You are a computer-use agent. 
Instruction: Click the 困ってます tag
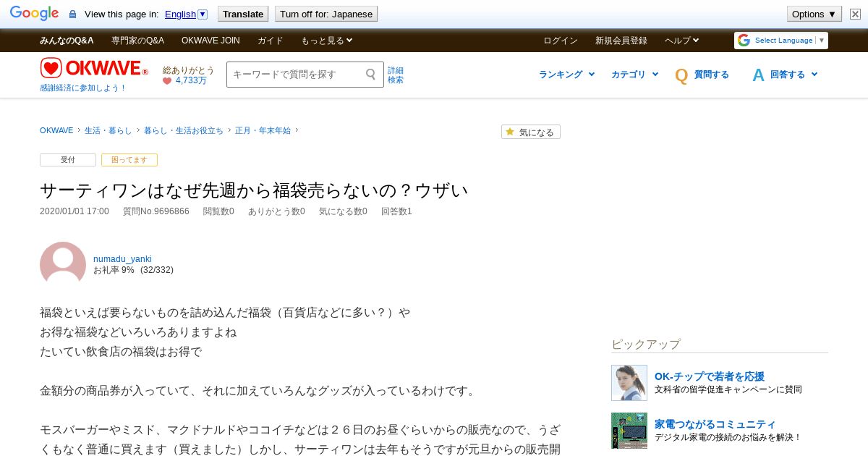(129, 160)
